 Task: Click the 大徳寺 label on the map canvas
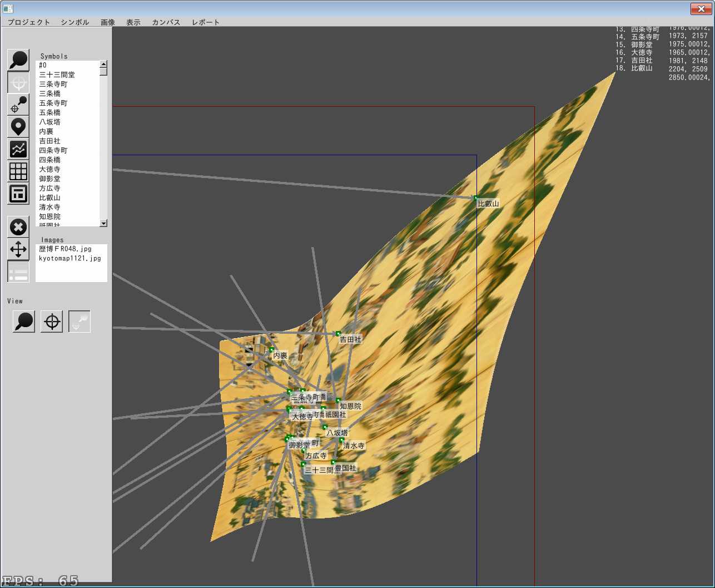click(x=302, y=417)
